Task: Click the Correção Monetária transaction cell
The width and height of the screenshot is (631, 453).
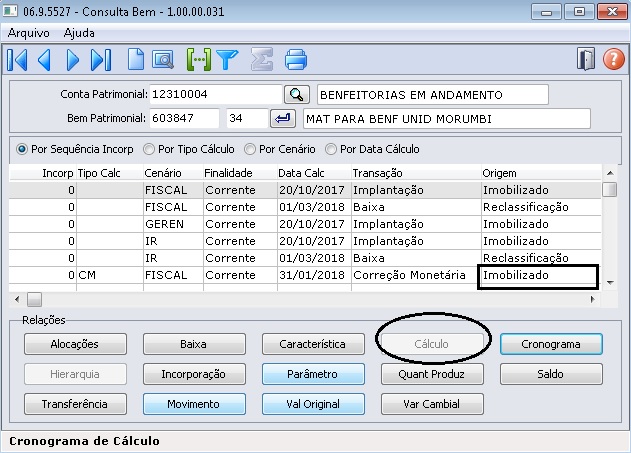Action: click(x=415, y=275)
